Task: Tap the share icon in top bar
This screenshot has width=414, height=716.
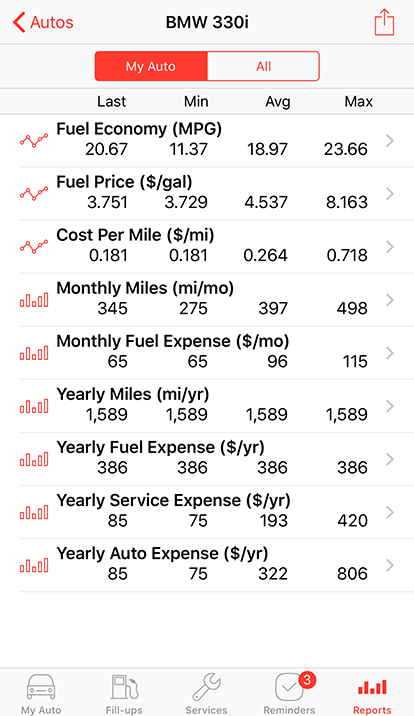Action: tap(384, 22)
